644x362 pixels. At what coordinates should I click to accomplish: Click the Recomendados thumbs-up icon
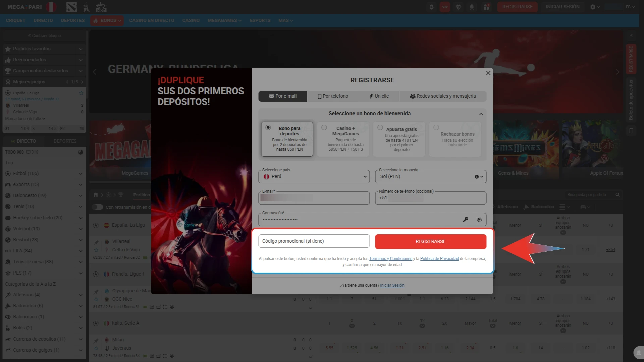coord(8,60)
